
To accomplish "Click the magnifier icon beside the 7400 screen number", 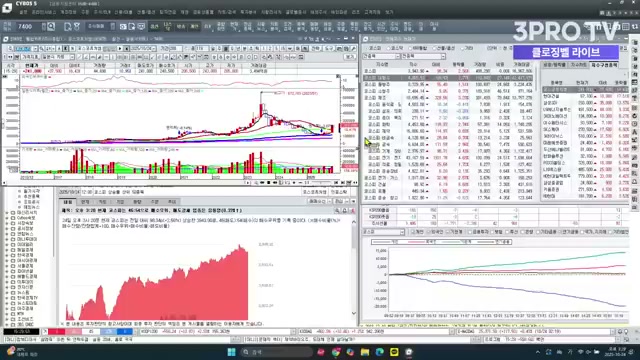I will pyautogui.click(x=51, y=27).
